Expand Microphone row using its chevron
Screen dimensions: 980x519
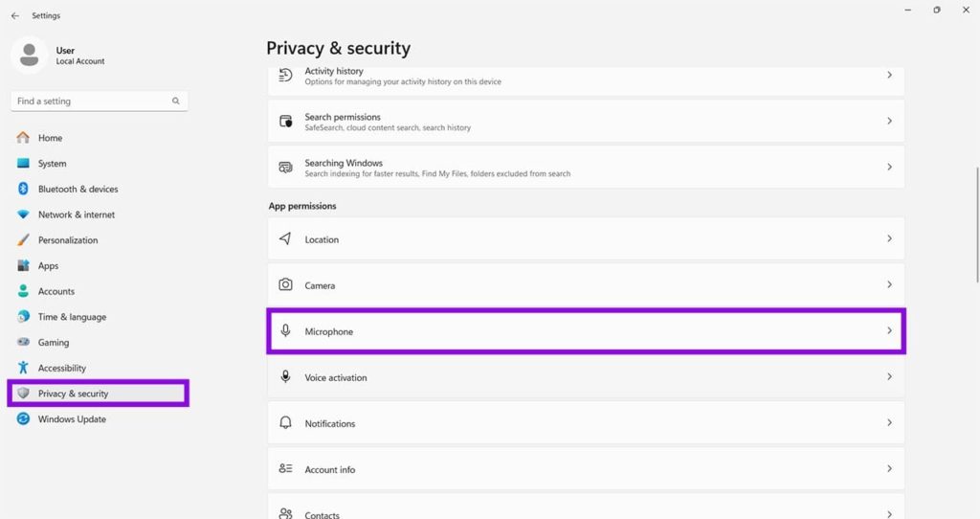point(889,330)
